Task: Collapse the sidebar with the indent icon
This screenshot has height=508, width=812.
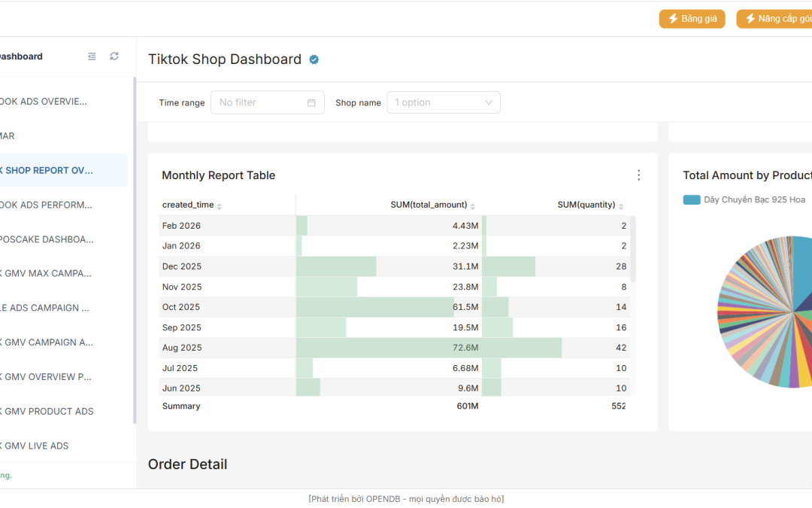Action: tap(92, 56)
